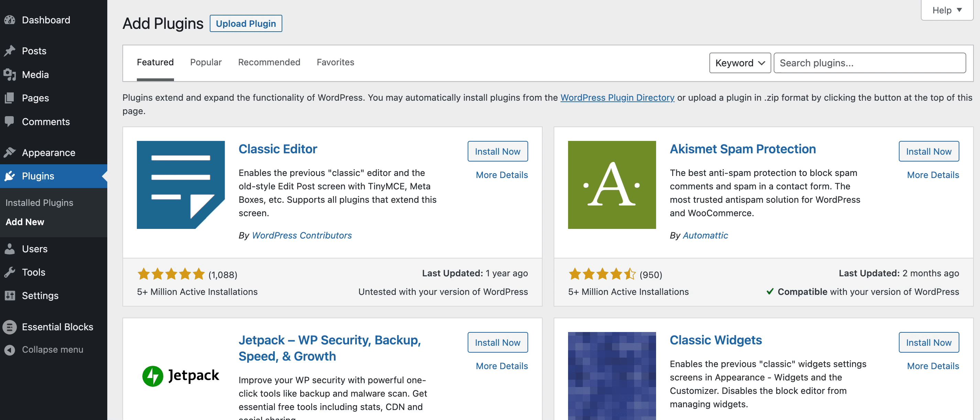Click 'Last Updated: 2 months ago' text

(x=899, y=273)
